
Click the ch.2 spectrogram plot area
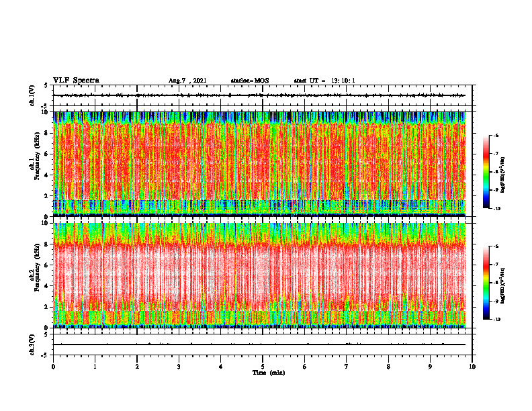[x=259, y=275]
